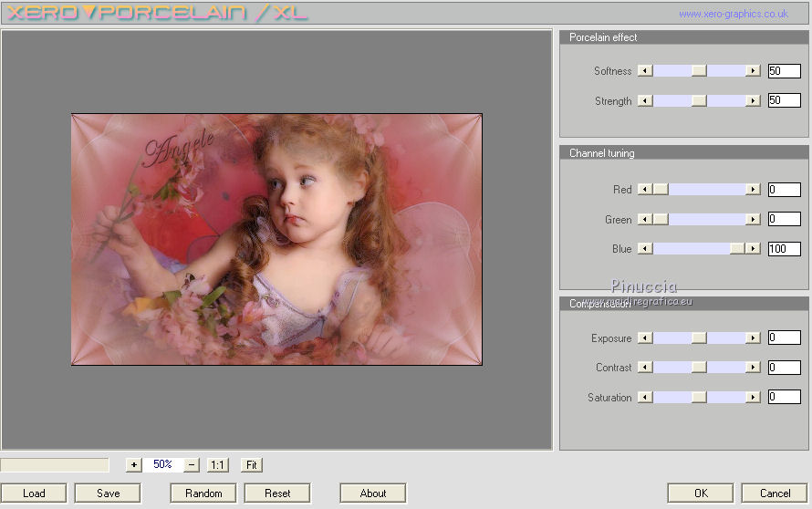Screen dimensions: 812x509
Task: Zoom out with the minus button
Action: [191, 464]
